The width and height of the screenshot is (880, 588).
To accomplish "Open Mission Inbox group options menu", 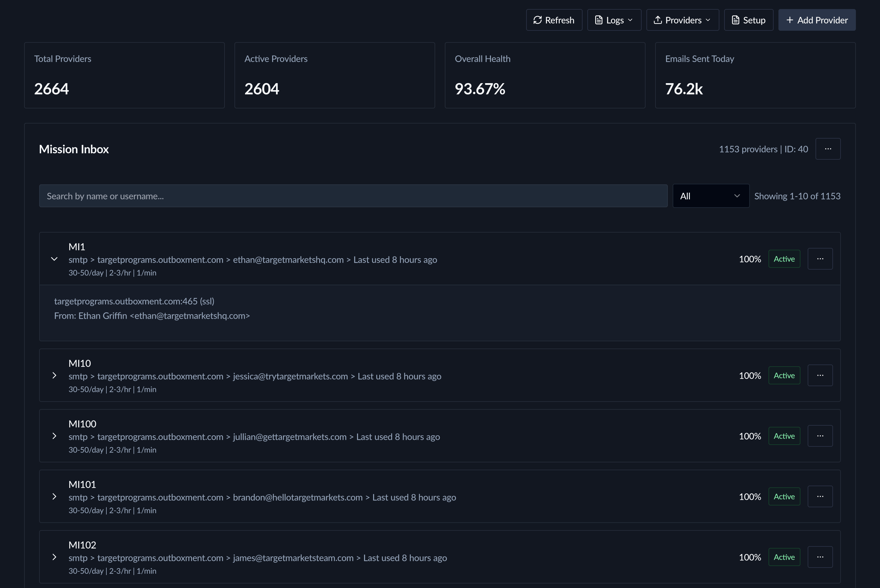I will [x=828, y=149].
